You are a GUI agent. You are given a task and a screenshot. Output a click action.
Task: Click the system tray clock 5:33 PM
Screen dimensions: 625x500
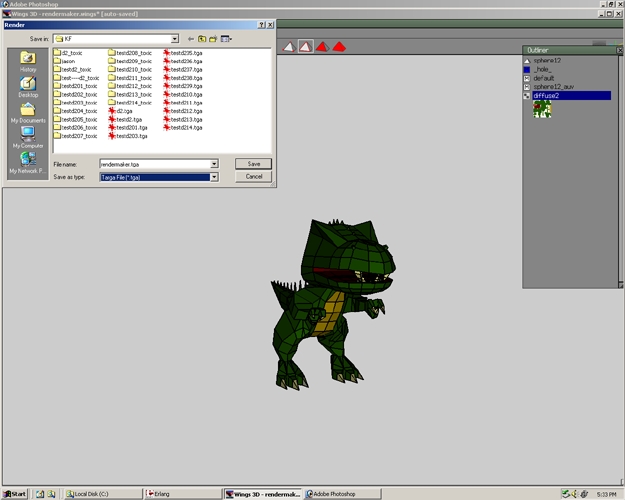pyautogui.click(x=606, y=494)
